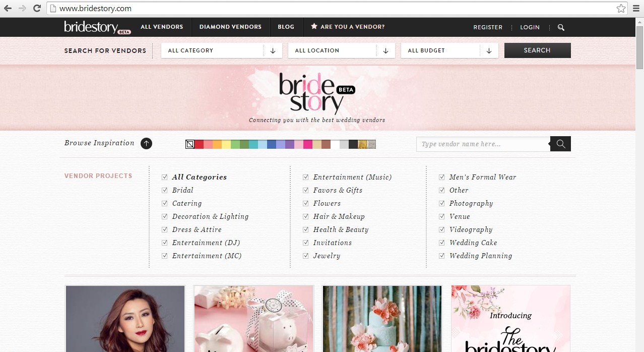This screenshot has width=644, height=352.
Task: Toggle the Other category checkbox
Action: pyautogui.click(x=442, y=190)
